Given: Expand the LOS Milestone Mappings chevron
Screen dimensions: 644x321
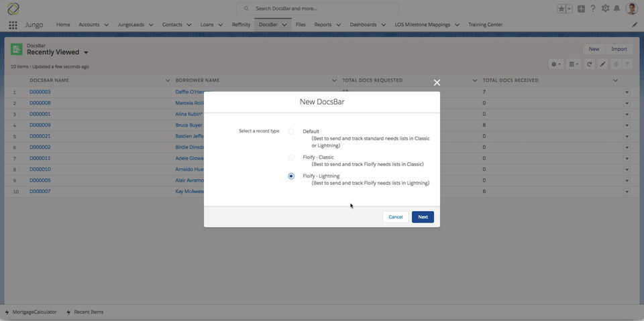Looking at the screenshot, I should pyautogui.click(x=457, y=25).
